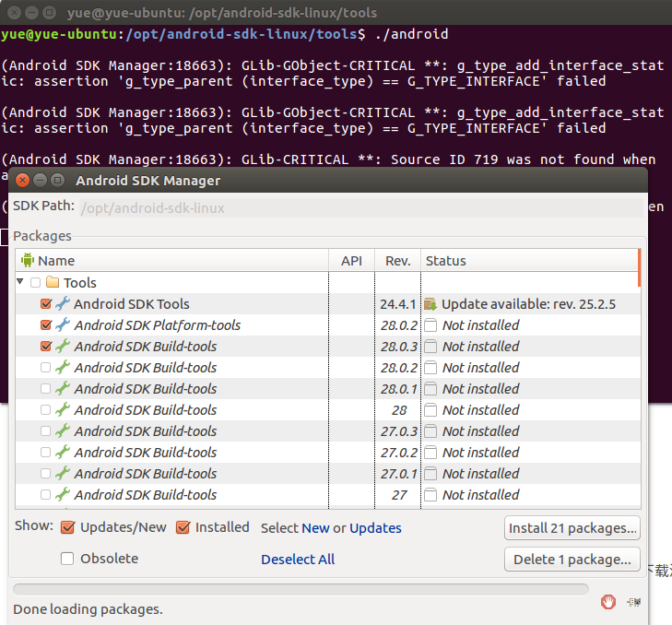The image size is (672, 625).
Task: Toggle the Installed show filter
Action: click(x=183, y=527)
